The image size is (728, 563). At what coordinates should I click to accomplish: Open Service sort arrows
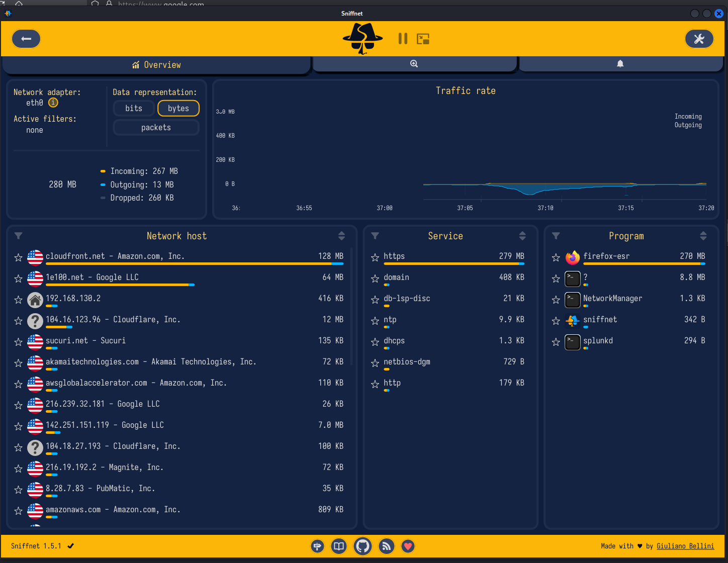(x=522, y=236)
